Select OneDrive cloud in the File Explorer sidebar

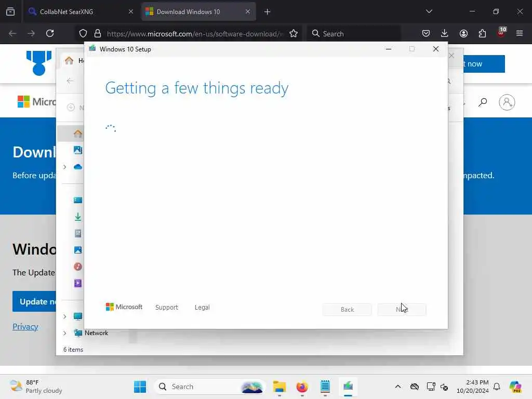(x=78, y=167)
